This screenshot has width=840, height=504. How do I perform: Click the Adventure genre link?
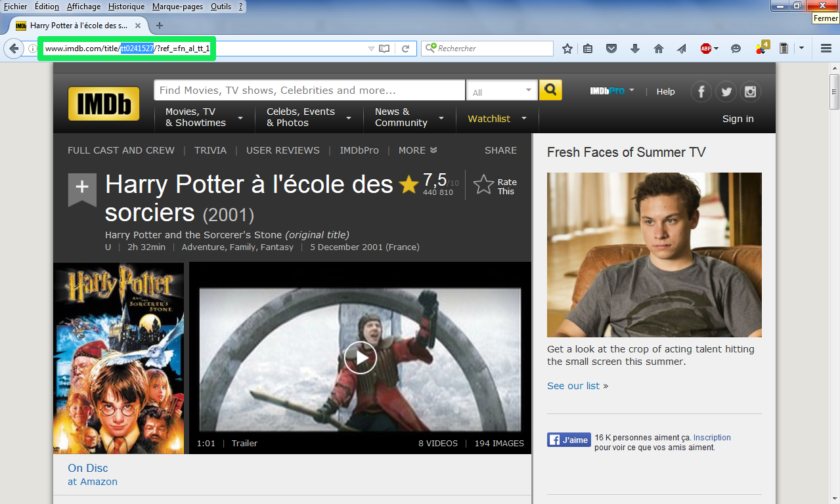[x=202, y=247]
